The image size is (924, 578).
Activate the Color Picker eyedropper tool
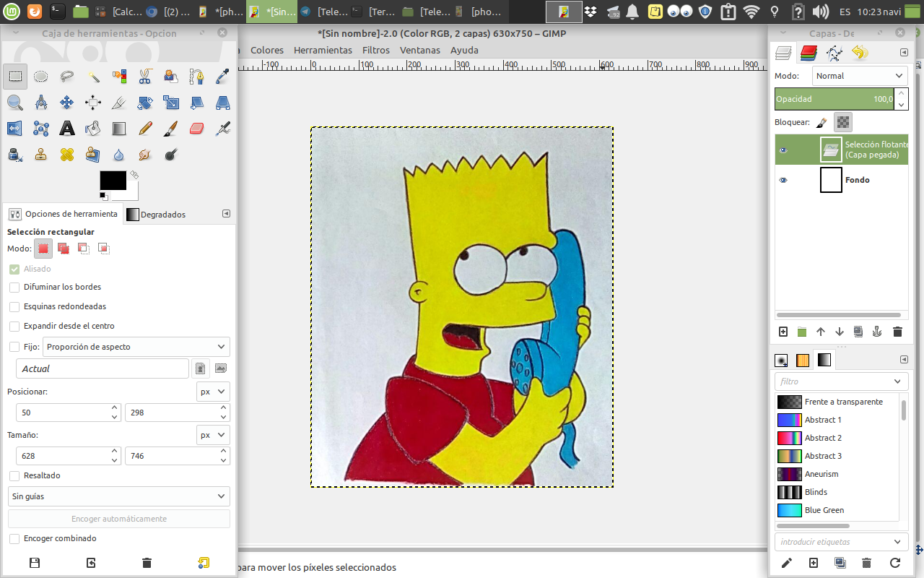tap(223, 76)
